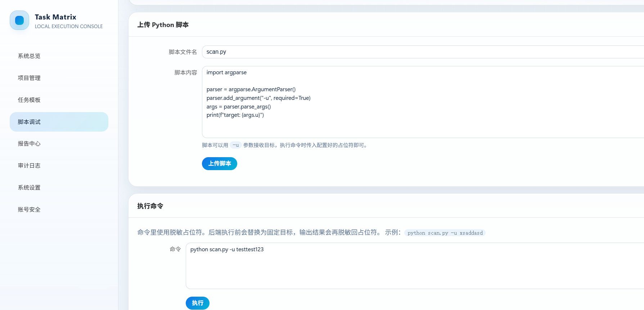Image resolution: width=644 pixels, height=310 pixels.
Task: Click the Task Matrix blue logo icon
Action: point(19,20)
